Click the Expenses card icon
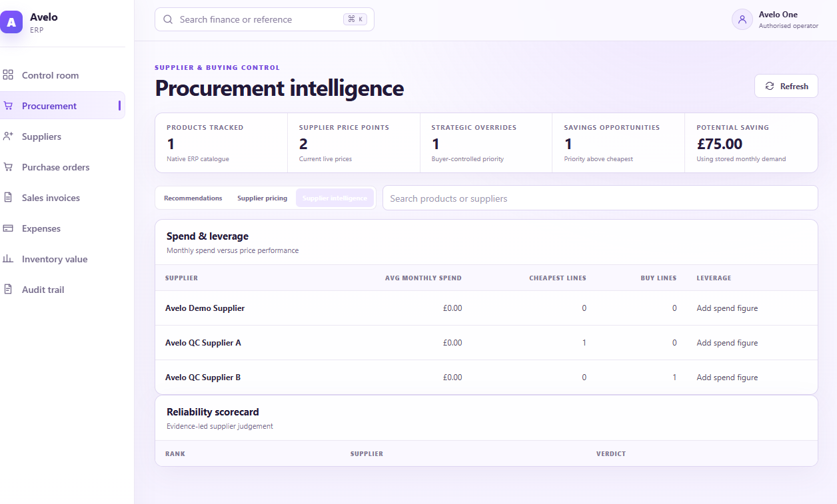837x504 pixels. tap(9, 228)
